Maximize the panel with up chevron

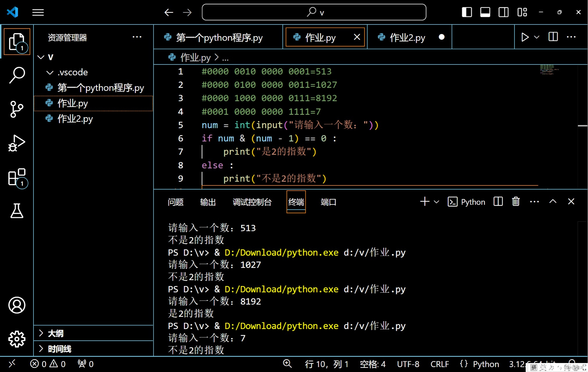[553, 201]
